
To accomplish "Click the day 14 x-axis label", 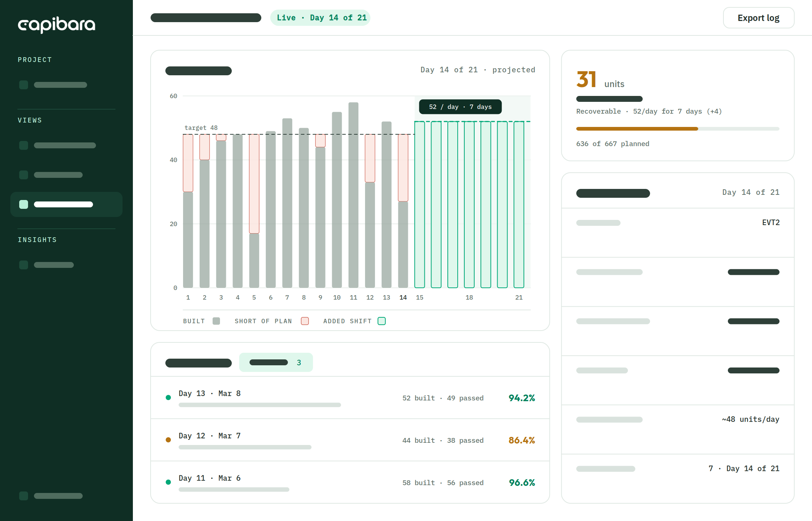I will pyautogui.click(x=403, y=297).
